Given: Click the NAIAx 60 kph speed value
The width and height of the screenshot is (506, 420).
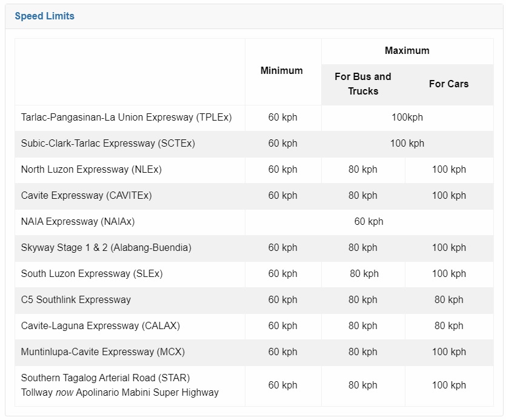Looking at the screenshot, I should click(x=368, y=222).
